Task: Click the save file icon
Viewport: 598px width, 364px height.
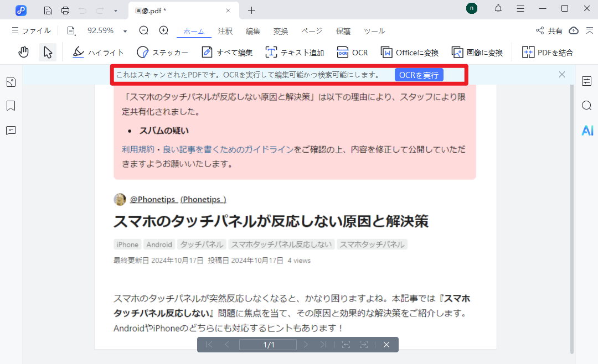Action: pyautogui.click(x=48, y=11)
